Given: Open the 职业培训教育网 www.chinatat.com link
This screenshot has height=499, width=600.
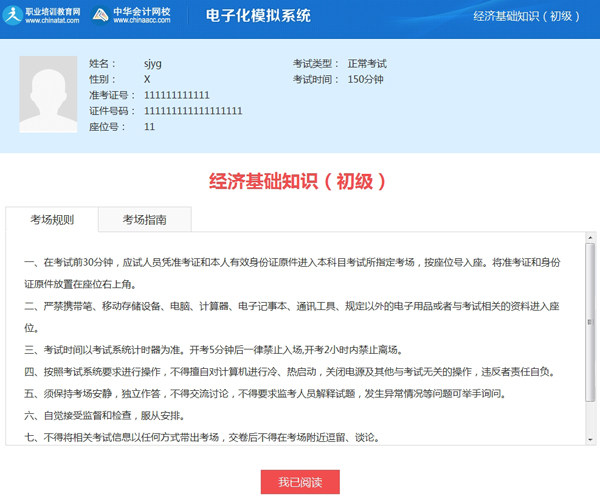Looking at the screenshot, I should coord(53,16).
